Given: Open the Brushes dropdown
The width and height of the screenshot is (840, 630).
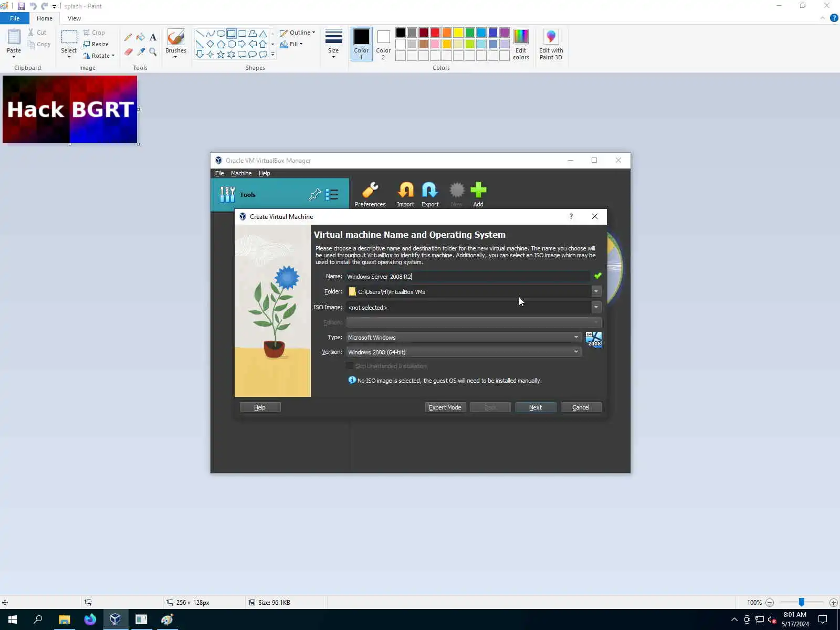Looking at the screenshot, I should pos(176,44).
